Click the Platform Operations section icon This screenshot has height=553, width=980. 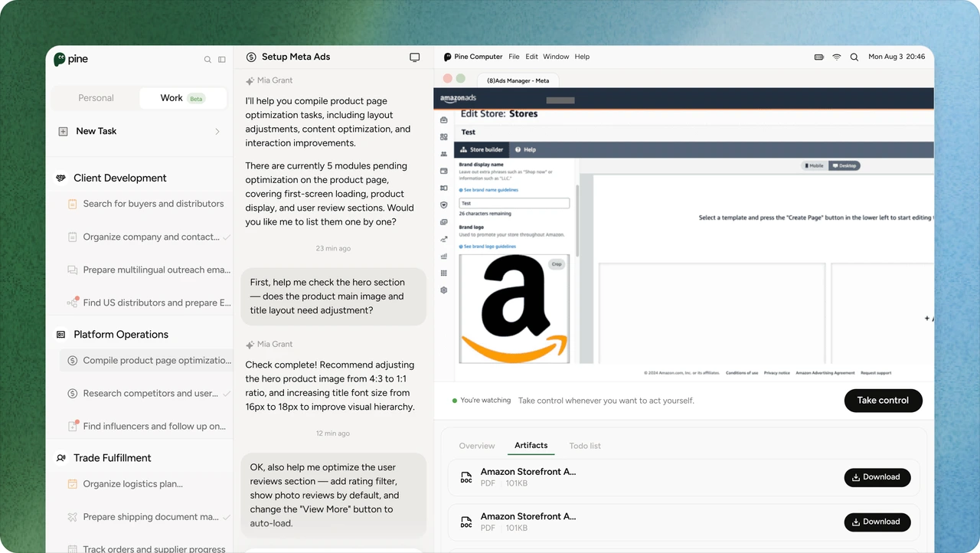(61, 335)
